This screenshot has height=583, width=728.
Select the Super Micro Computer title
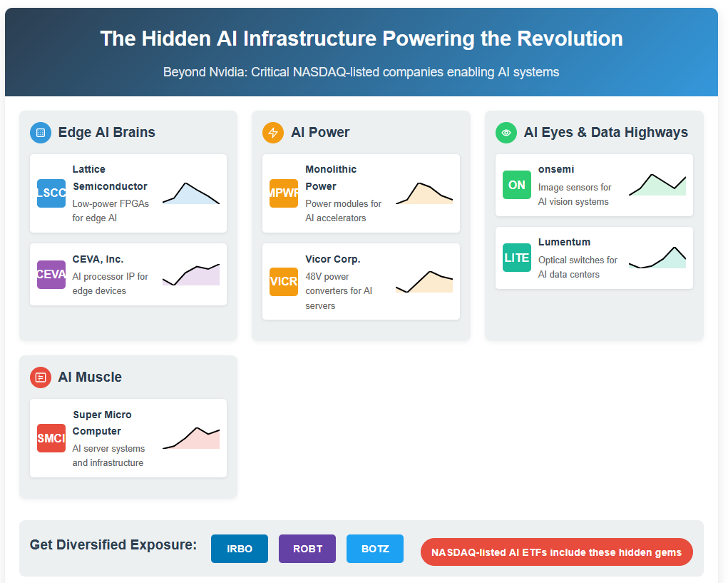(x=102, y=422)
